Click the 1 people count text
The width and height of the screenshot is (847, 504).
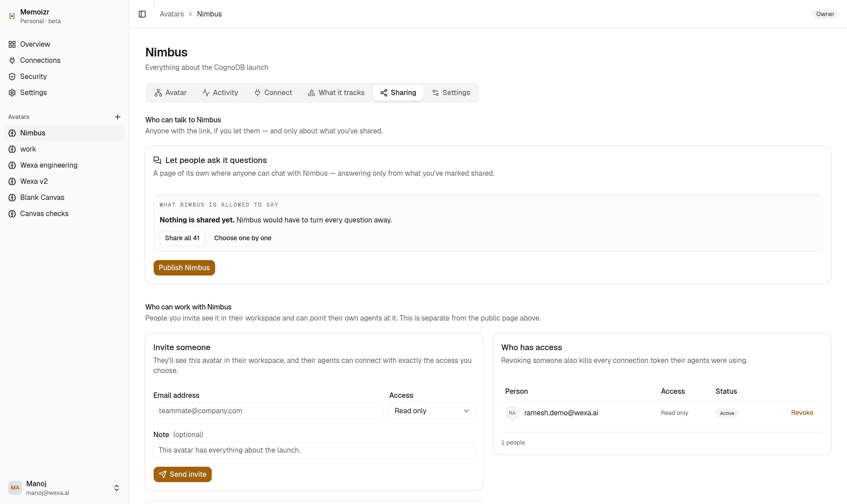coord(513,443)
